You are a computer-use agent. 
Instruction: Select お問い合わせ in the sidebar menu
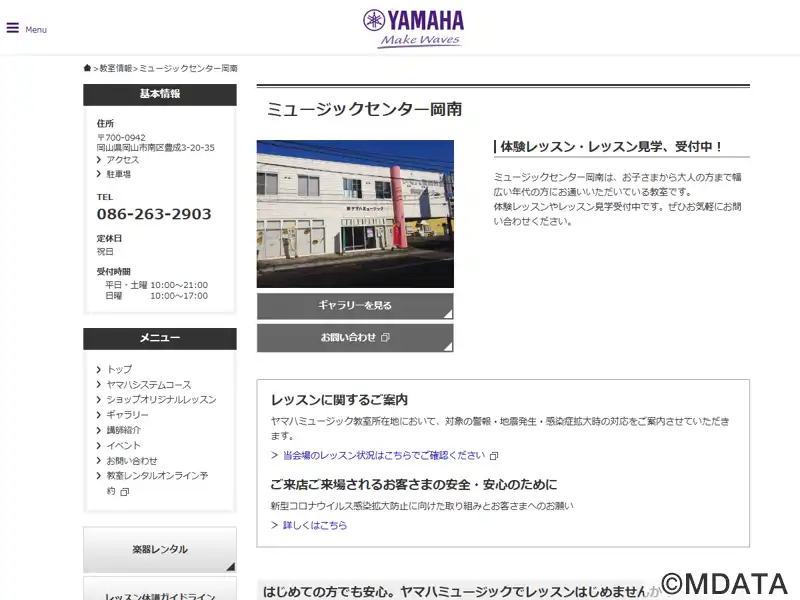pos(132,461)
